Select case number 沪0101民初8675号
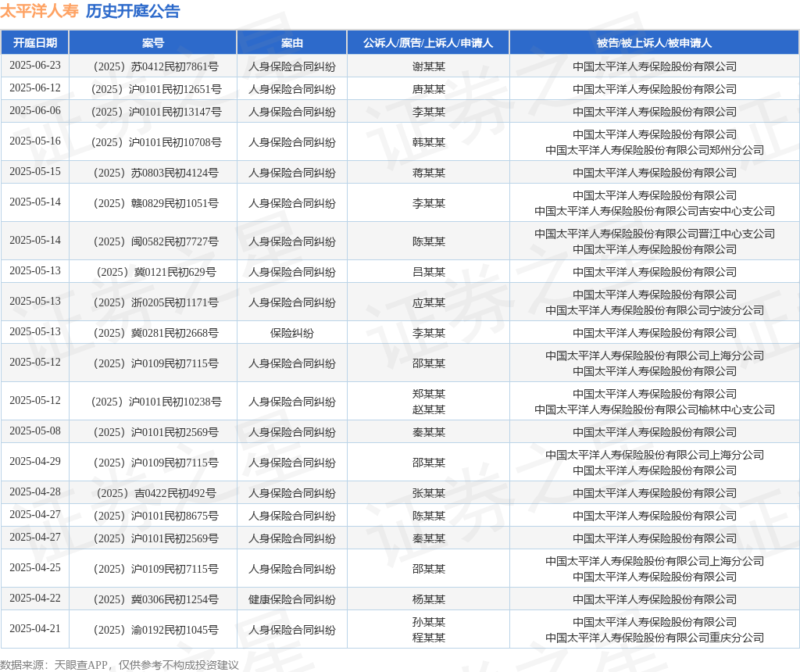 coord(155,516)
